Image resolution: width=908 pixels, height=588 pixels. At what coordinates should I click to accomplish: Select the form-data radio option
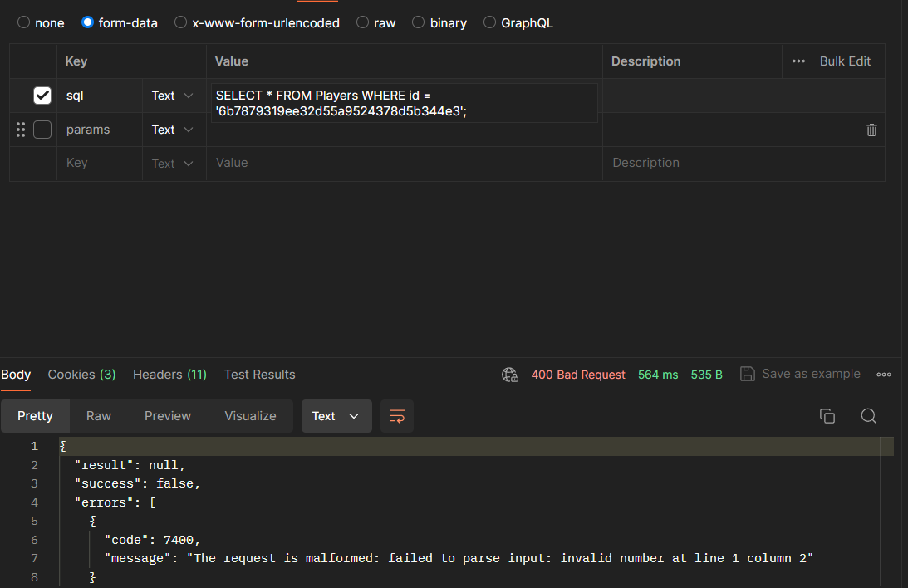[x=87, y=22]
